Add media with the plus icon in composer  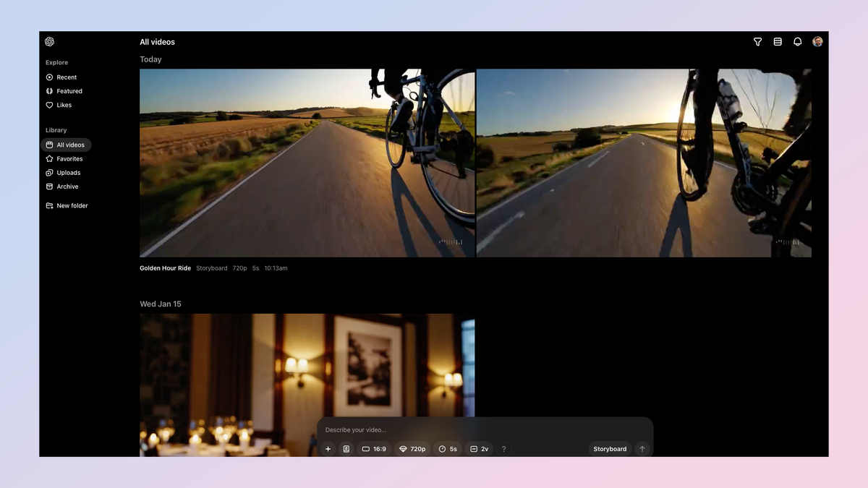[x=328, y=448]
